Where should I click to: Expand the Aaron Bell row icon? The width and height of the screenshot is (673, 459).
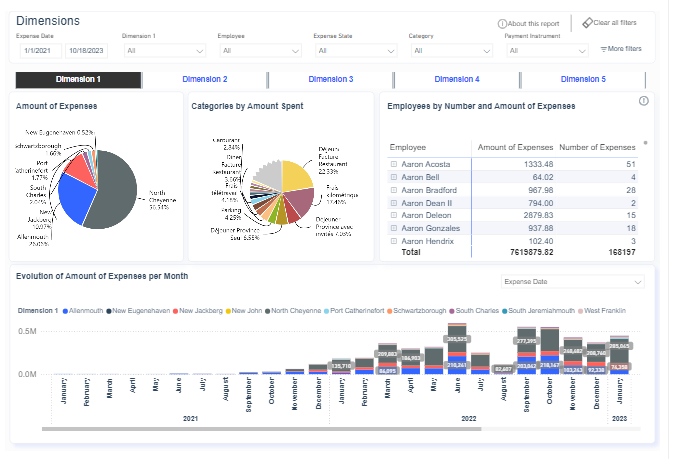(x=393, y=177)
